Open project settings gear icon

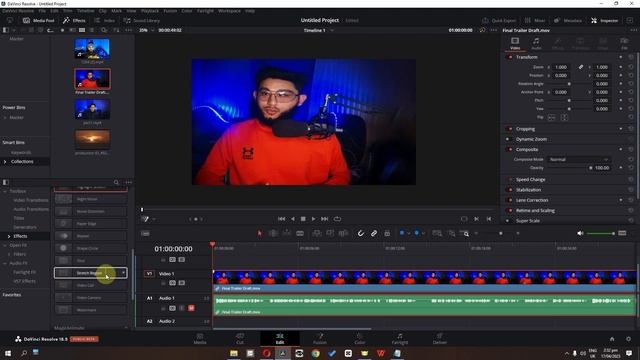[x=628, y=339]
